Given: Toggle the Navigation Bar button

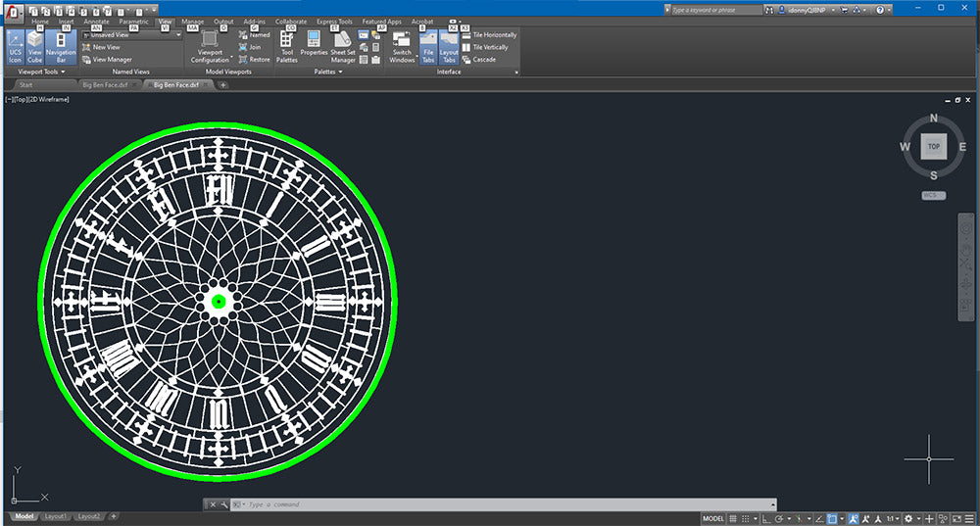Looking at the screenshot, I should point(61,47).
